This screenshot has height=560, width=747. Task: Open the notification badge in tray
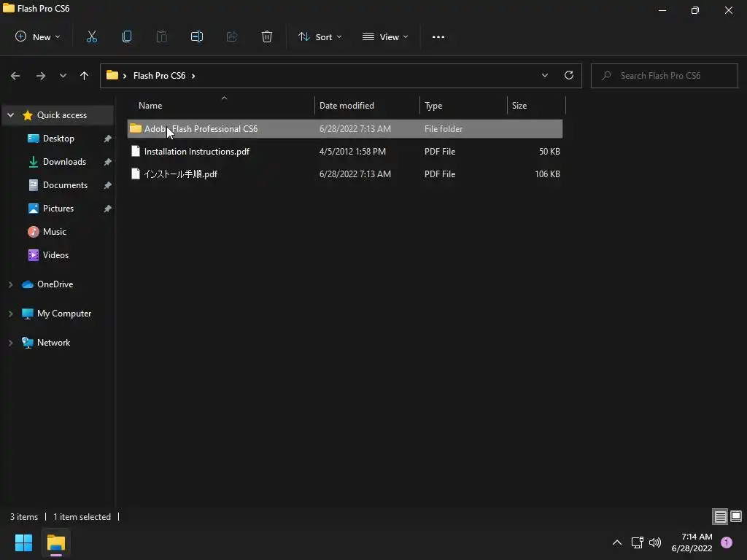(x=727, y=542)
